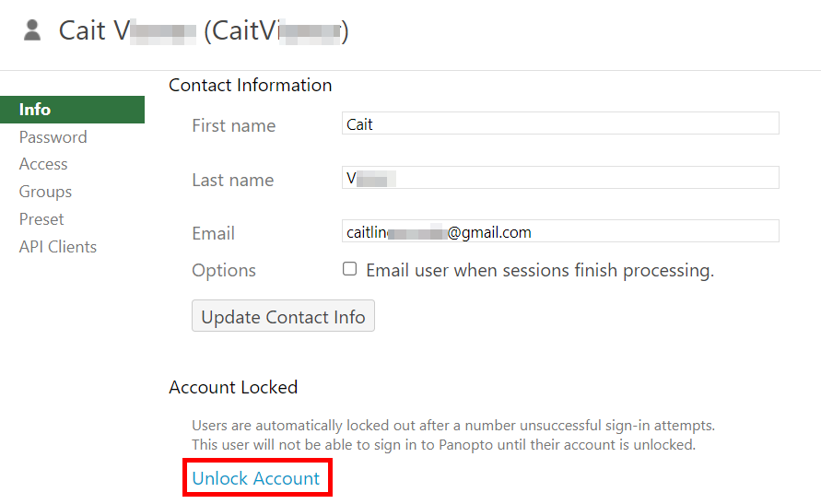
Task: Select the Info tab in sidebar
Action: 35,110
